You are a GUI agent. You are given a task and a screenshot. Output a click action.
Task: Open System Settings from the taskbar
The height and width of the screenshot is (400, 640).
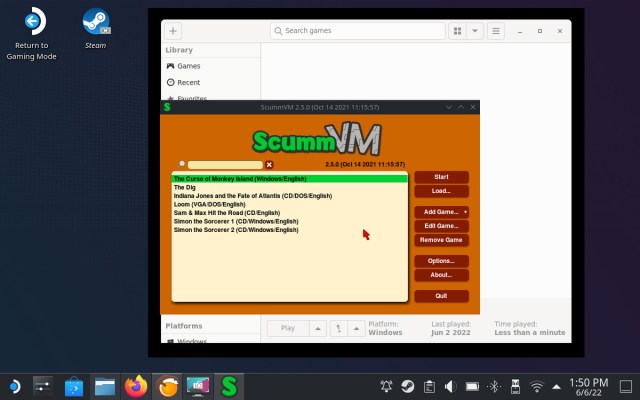[x=43, y=386]
